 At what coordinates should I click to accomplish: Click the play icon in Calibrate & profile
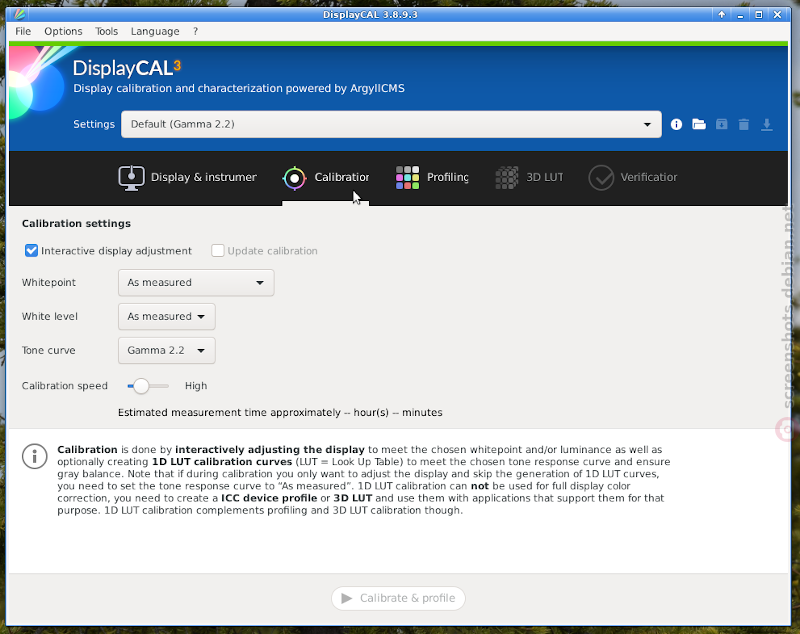coord(347,598)
